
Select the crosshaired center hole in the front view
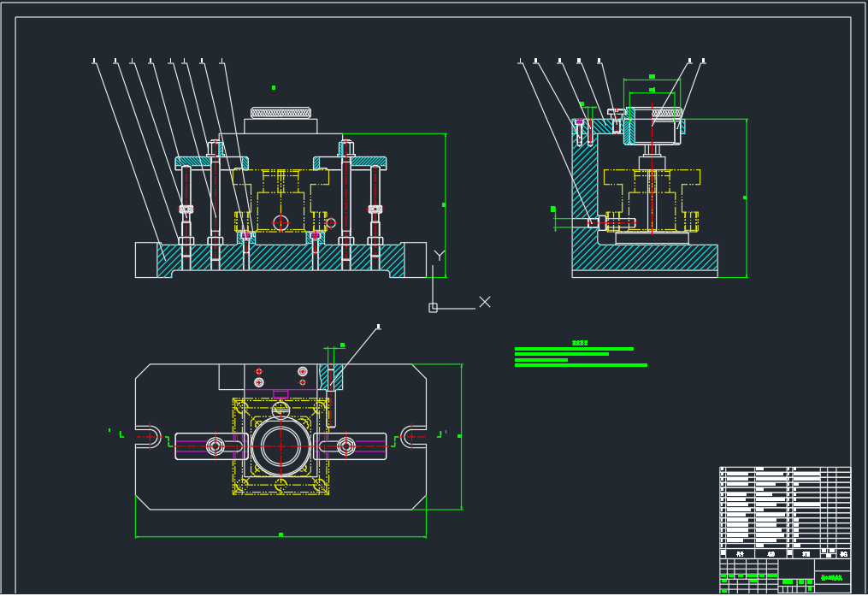tap(280, 223)
